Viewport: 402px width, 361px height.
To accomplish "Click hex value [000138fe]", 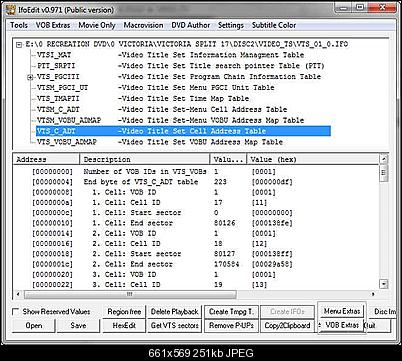I will click(x=272, y=223).
